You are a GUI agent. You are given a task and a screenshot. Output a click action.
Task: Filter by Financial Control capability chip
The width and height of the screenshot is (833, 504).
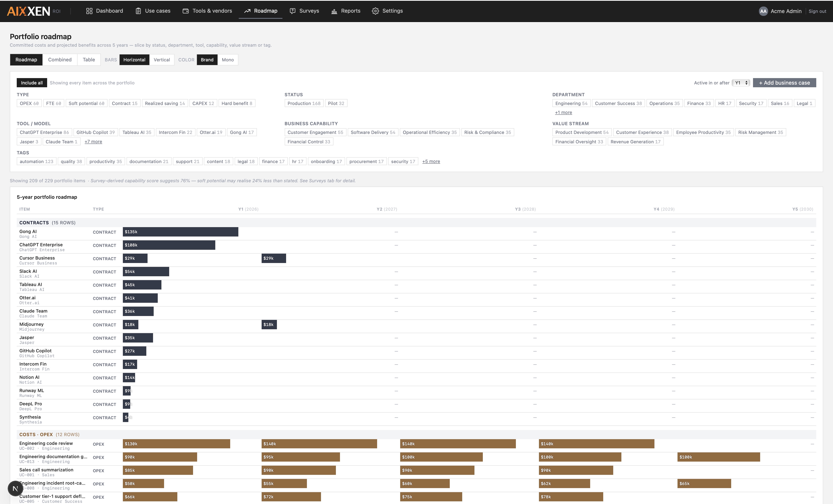pos(309,142)
